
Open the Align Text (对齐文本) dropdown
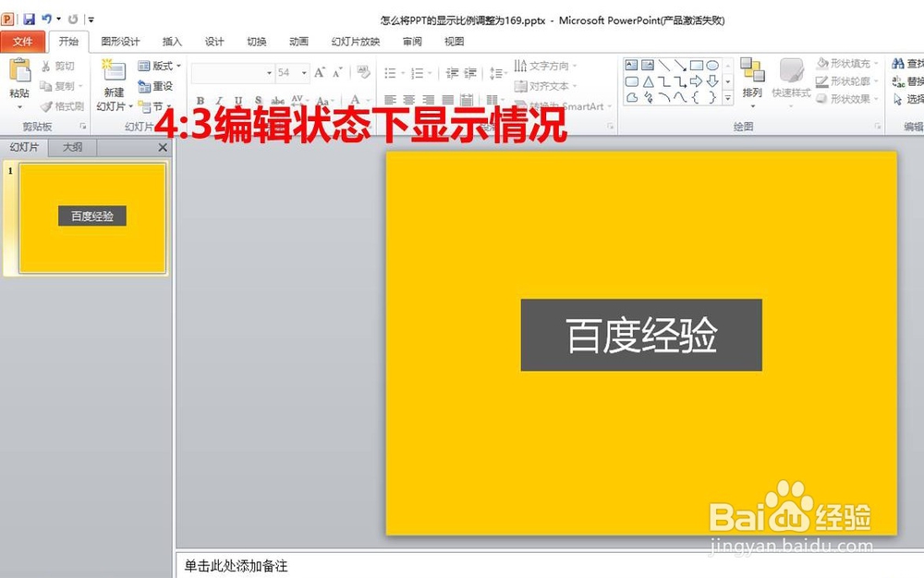coord(545,86)
